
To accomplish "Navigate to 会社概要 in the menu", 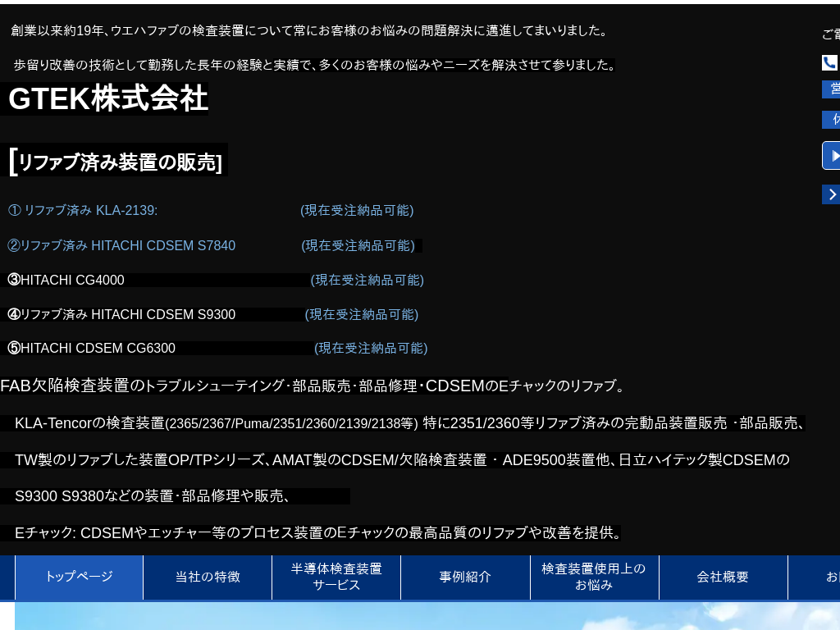I will click(723, 577).
